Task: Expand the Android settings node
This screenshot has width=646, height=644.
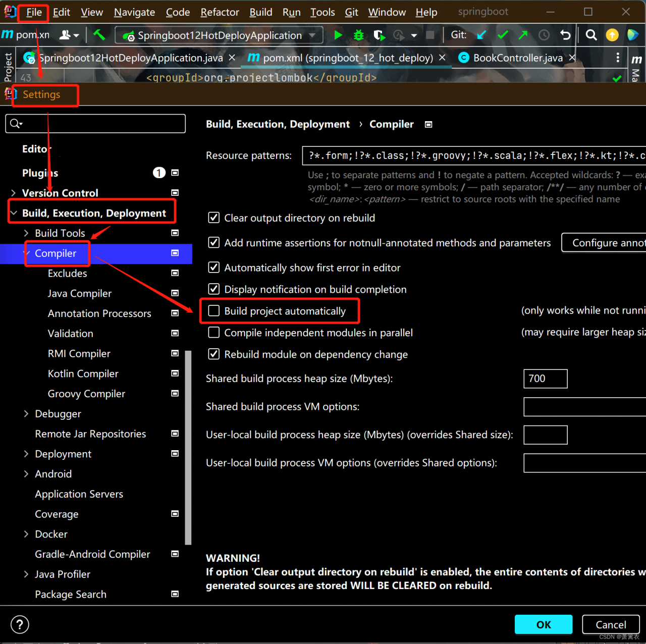Action: 26,473
